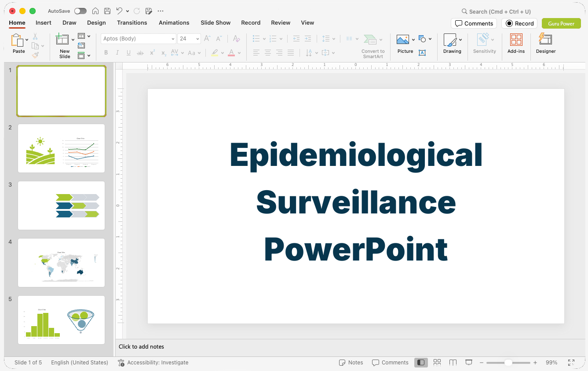Reset the slide layout icon
The height and width of the screenshot is (371, 588).
(81, 45)
